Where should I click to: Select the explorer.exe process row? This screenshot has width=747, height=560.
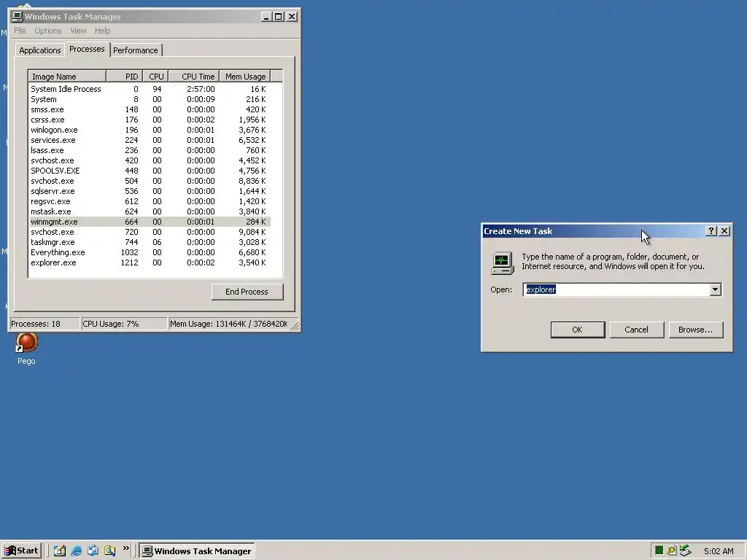click(x=150, y=262)
